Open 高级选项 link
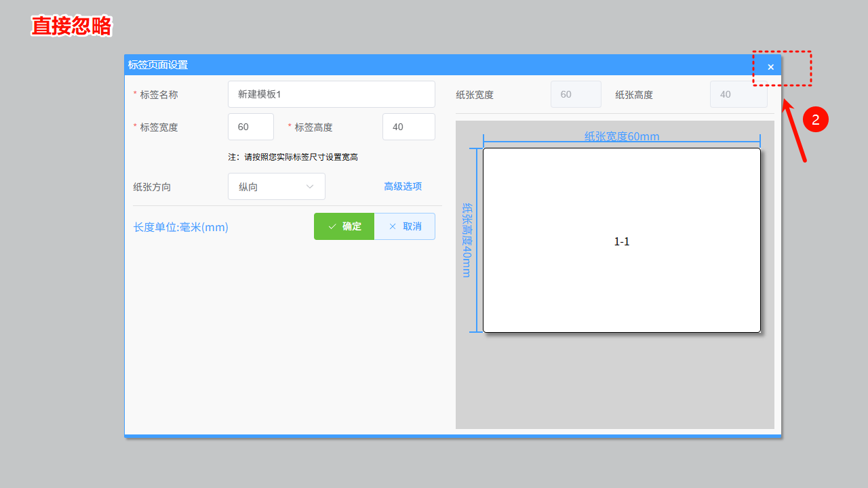 [403, 186]
